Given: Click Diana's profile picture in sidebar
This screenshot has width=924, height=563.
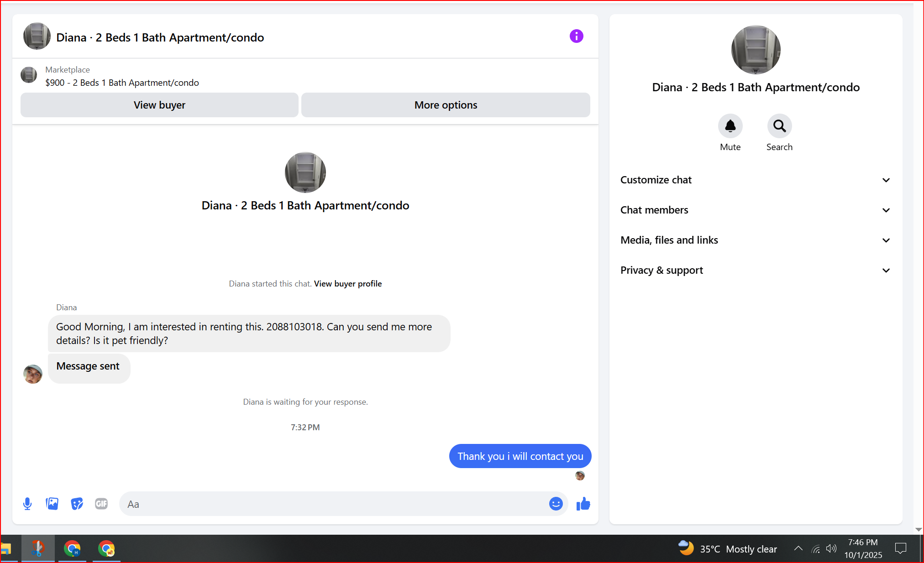Looking at the screenshot, I should click(756, 50).
